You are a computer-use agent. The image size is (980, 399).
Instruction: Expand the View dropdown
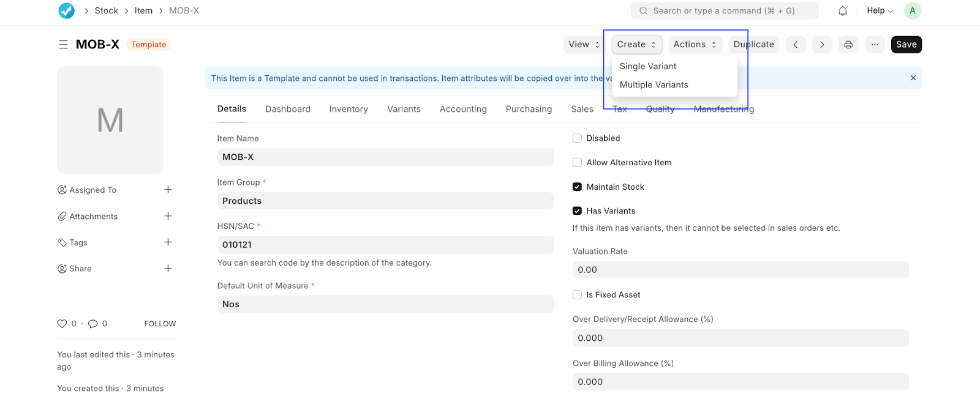click(x=583, y=45)
